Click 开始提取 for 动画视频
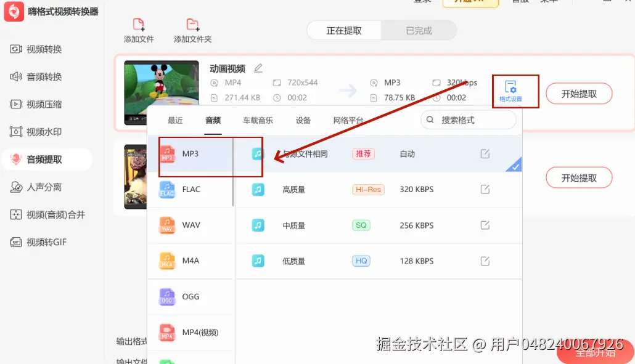Viewport: 635px width, 364px height. [x=579, y=94]
